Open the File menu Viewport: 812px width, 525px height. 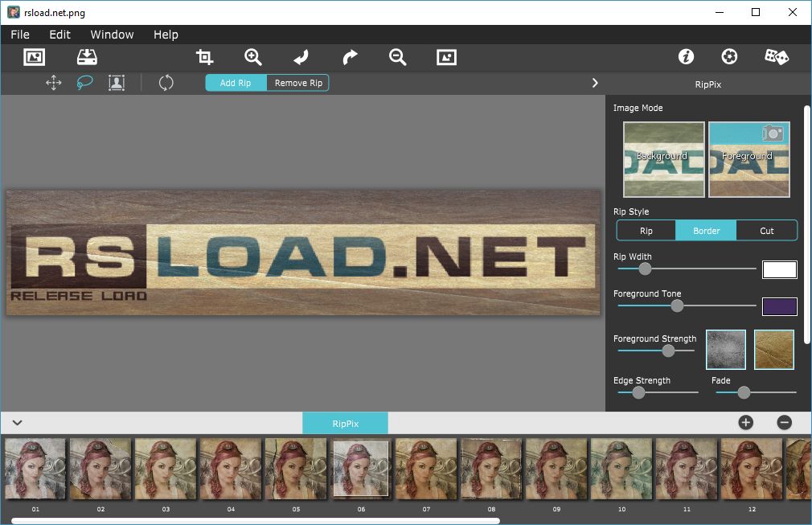point(20,35)
